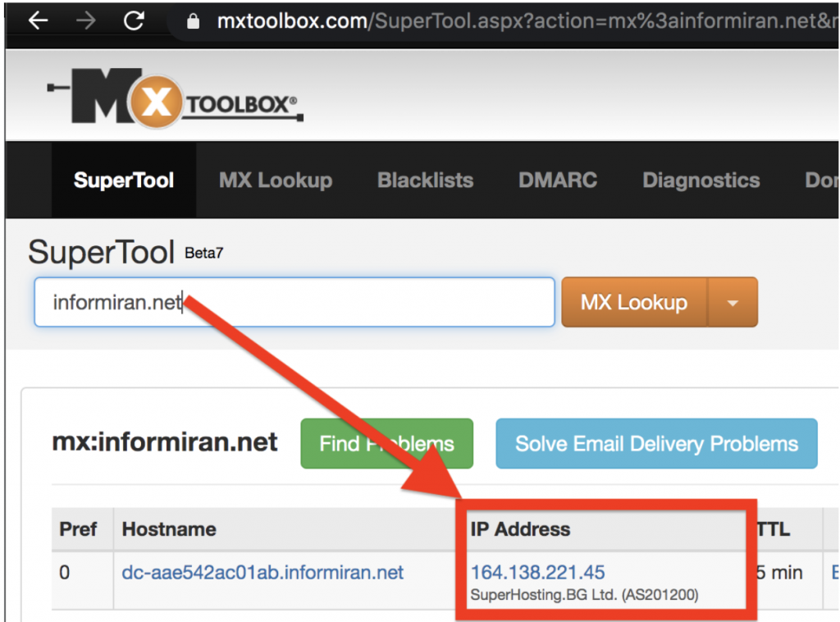Open the SuperTool tab
The image size is (840, 622).
(x=124, y=181)
